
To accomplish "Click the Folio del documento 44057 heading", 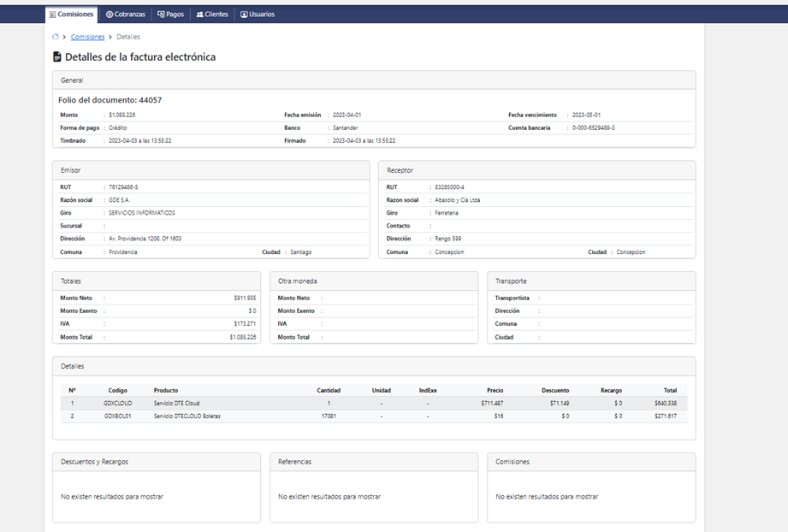I will (x=110, y=100).
